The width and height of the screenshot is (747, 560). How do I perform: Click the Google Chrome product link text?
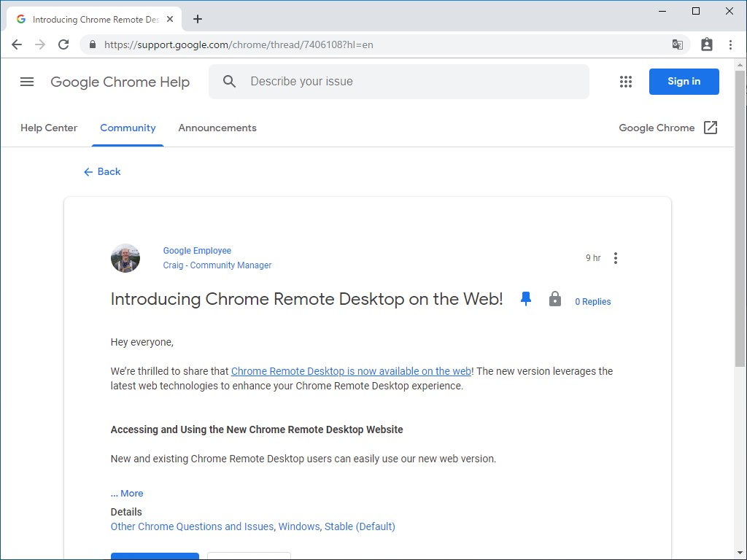[x=657, y=128]
